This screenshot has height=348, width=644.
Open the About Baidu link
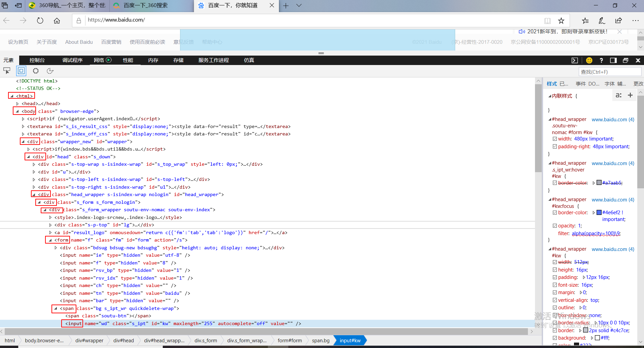pyautogui.click(x=79, y=42)
